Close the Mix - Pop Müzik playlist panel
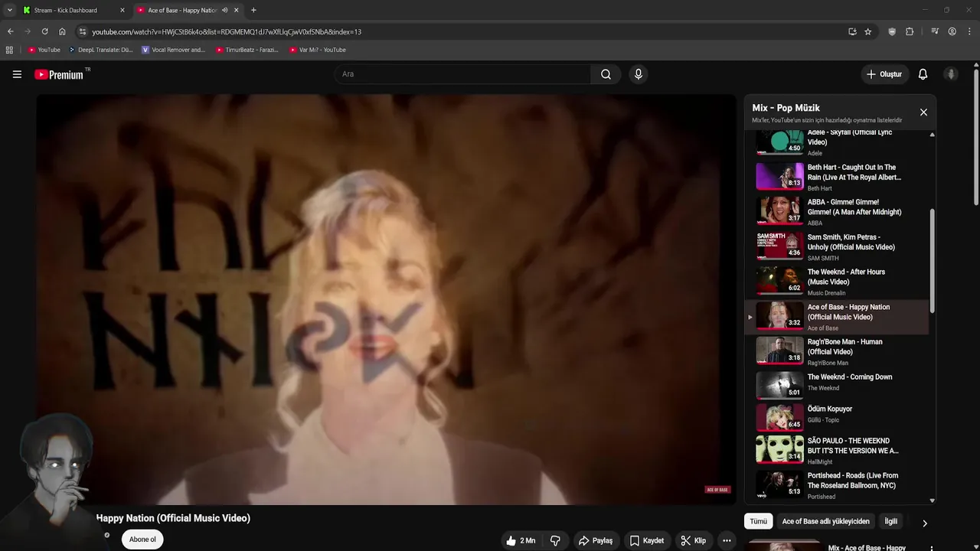This screenshot has height=551, width=980. pos(923,112)
